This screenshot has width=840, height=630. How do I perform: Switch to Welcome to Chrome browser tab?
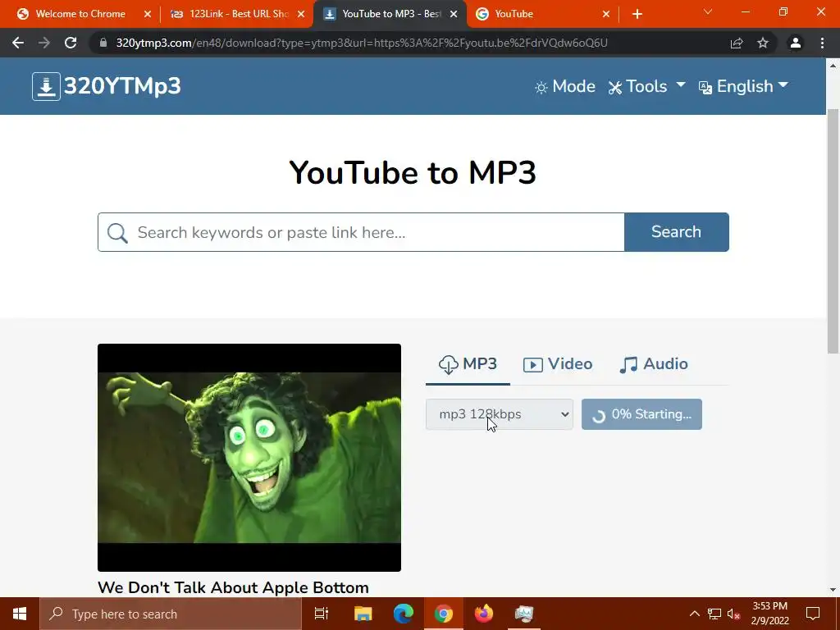pyautogui.click(x=80, y=14)
